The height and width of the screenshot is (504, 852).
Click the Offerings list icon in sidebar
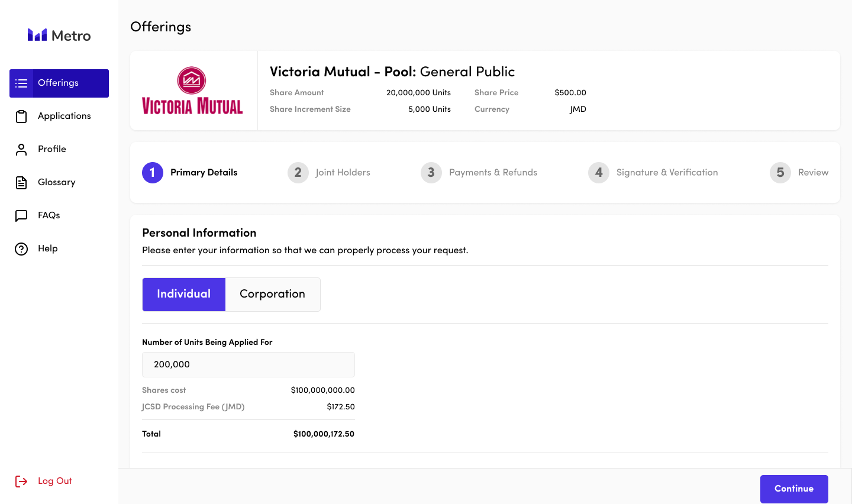click(x=21, y=83)
